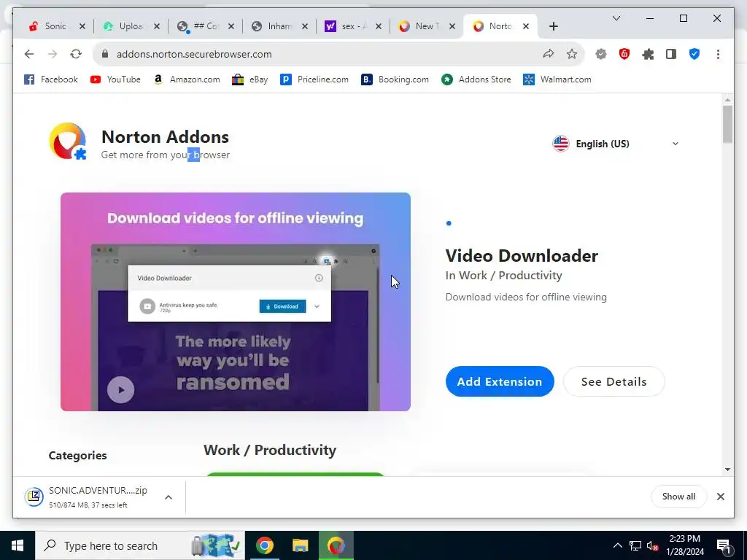
Task: Click the Norton Addons logo
Action: click(x=68, y=141)
